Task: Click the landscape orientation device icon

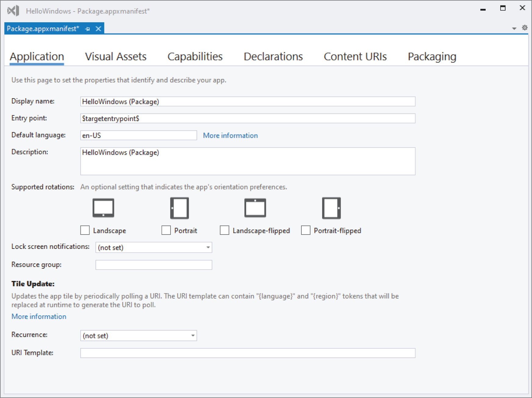Action: click(x=103, y=208)
